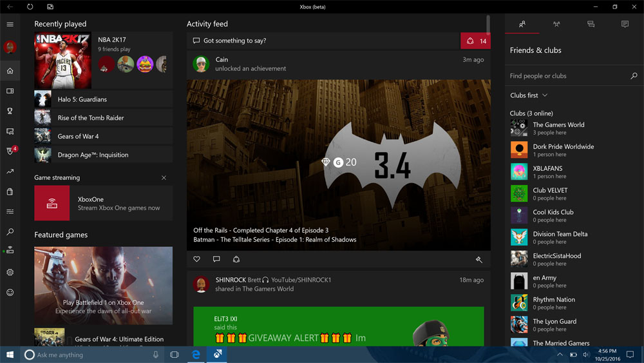The width and height of the screenshot is (644, 363).
Task: Open the Windows Start menu
Action: click(10, 355)
